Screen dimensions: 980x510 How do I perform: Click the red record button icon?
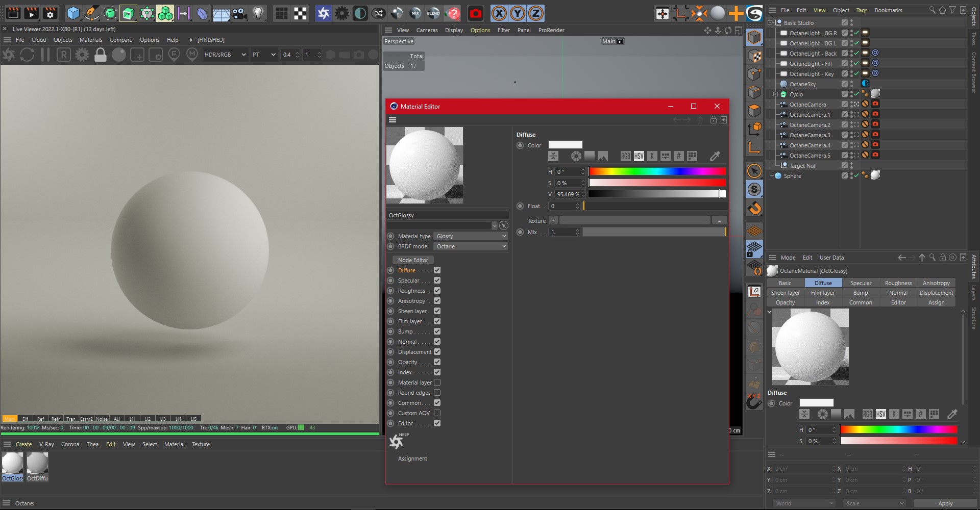pos(476,14)
